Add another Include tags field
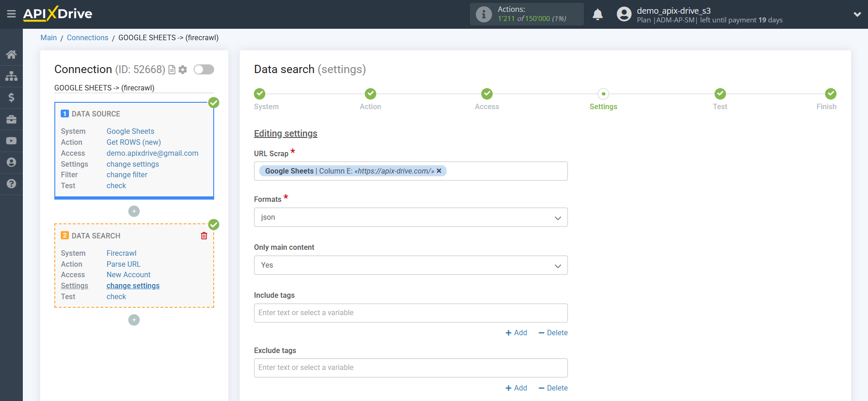Viewport: 868px width, 401px height. tap(516, 333)
